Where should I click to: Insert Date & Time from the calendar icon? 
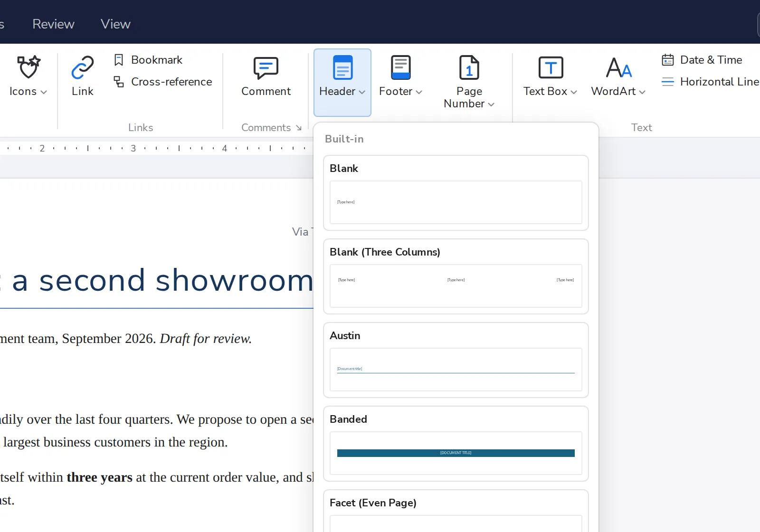click(668, 60)
